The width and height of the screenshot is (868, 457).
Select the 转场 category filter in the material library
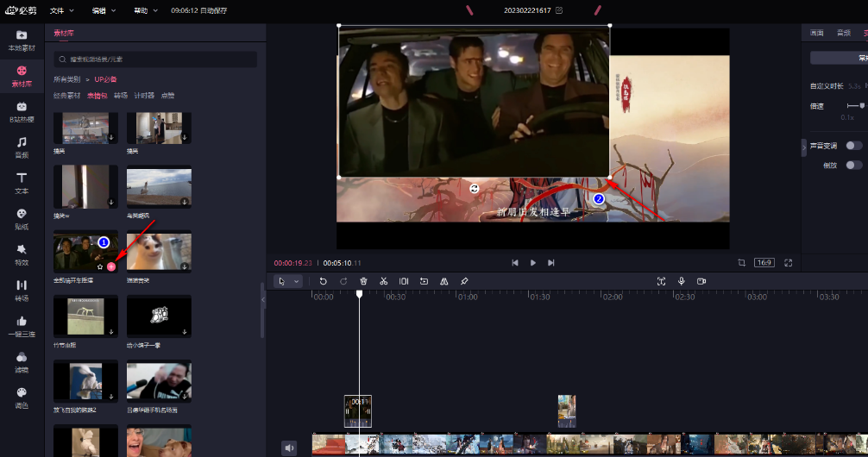point(121,96)
